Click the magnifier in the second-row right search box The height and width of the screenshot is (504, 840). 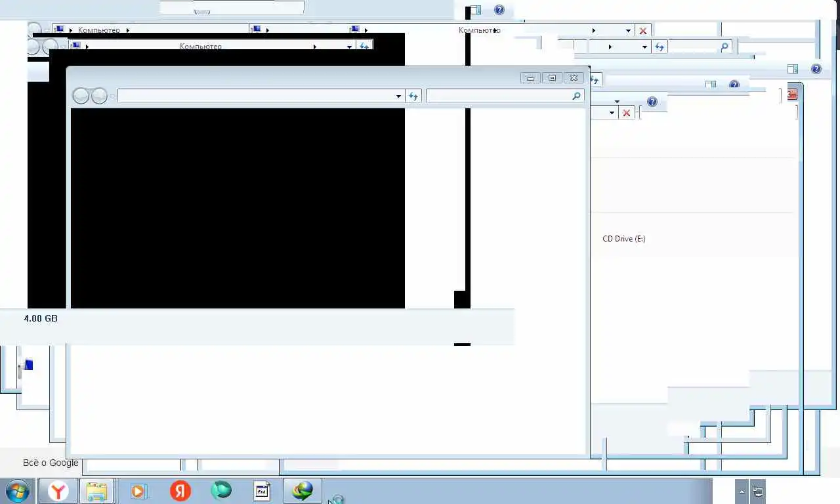click(x=724, y=47)
